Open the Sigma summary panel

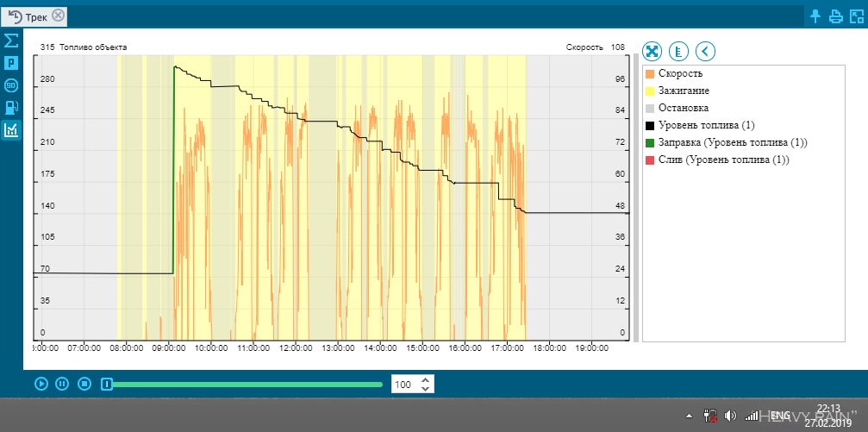click(x=11, y=41)
